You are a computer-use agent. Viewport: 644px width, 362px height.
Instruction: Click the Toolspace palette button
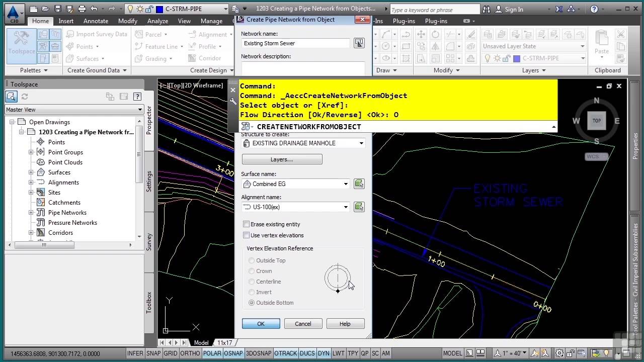22,45
